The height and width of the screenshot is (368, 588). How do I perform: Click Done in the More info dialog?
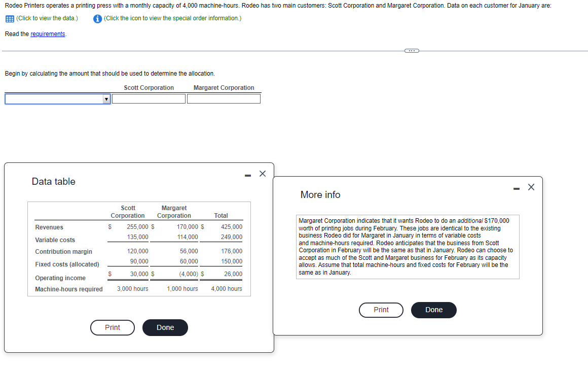click(434, 310)
